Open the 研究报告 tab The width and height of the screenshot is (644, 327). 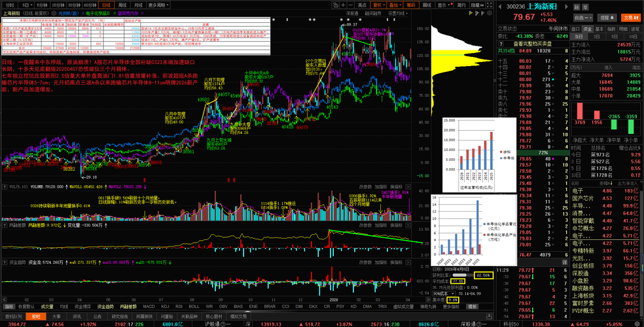point(120,317)
